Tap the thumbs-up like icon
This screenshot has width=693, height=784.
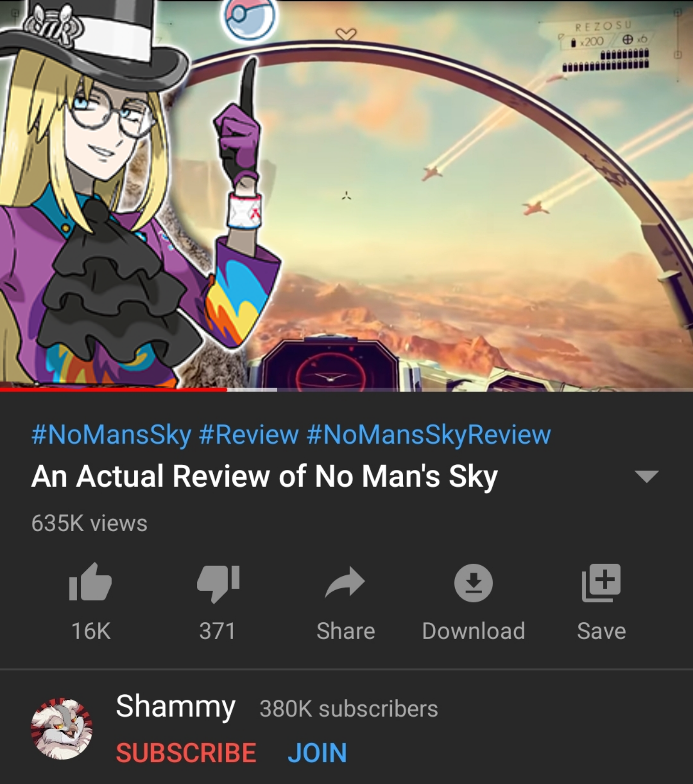[91, 582]
